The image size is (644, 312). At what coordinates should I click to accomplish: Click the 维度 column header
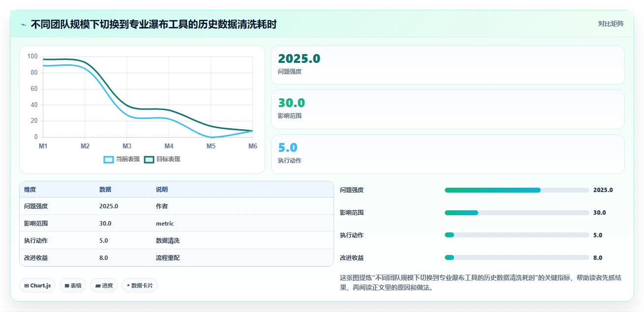(30, 190)
